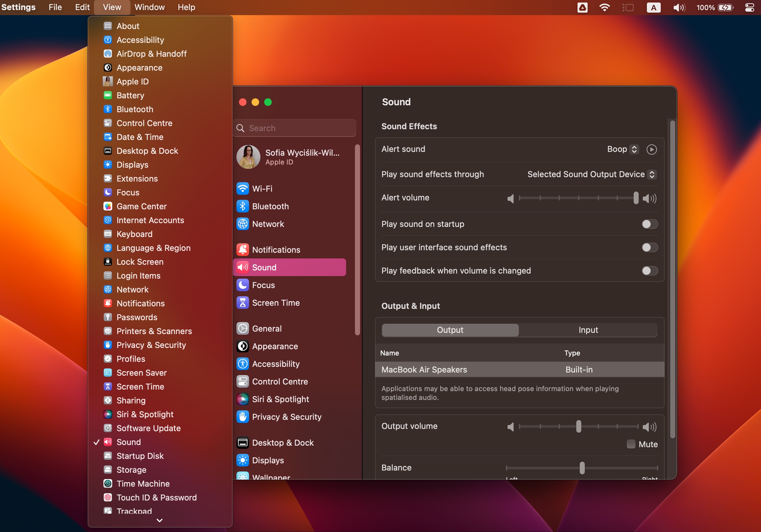Screen dimensions: 761x532
Task: Open Selected Sound Output Device dropdown
Action: click(x=591, y=174)
